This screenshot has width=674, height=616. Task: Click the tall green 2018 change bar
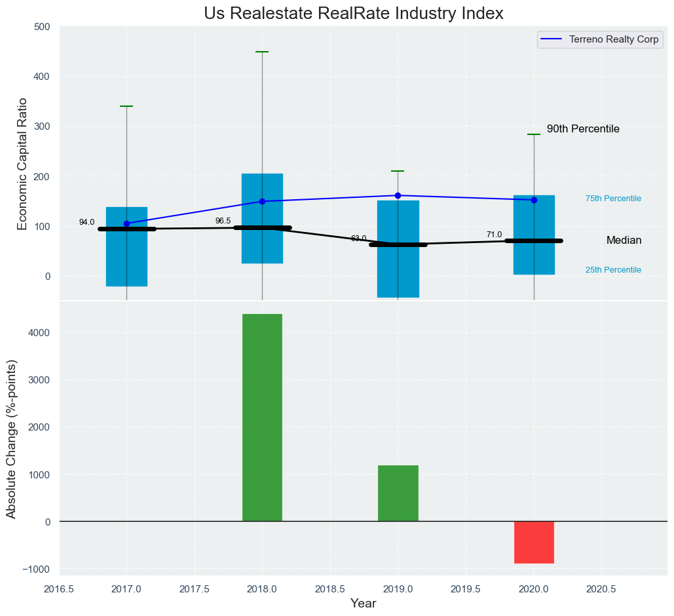[x=262, y=417]
